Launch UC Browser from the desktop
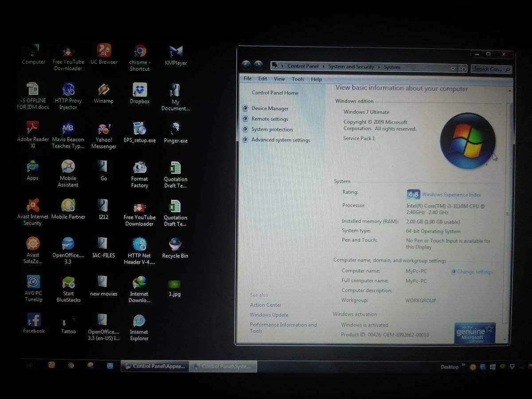The image size is (532, 399). click(104, 54)
